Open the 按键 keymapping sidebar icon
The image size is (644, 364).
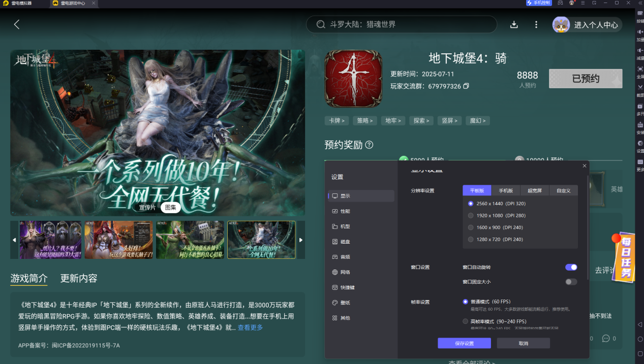[640, 13]
